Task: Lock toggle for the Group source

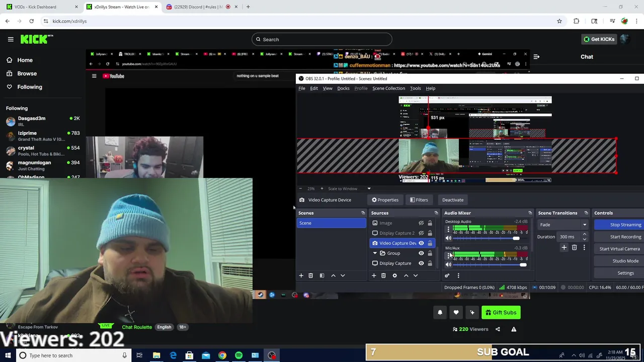Action: (430, 253)
